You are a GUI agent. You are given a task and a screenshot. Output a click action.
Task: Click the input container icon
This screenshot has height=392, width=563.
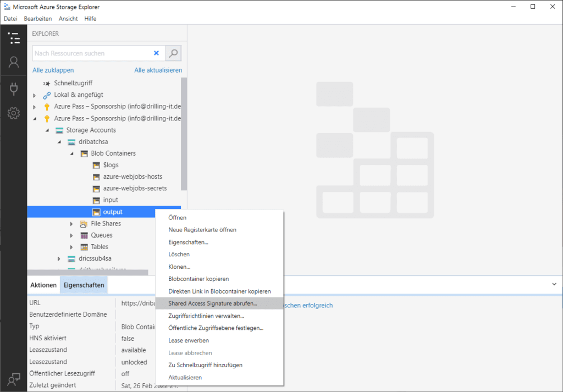pyautogui.click(x=96, y=200)
